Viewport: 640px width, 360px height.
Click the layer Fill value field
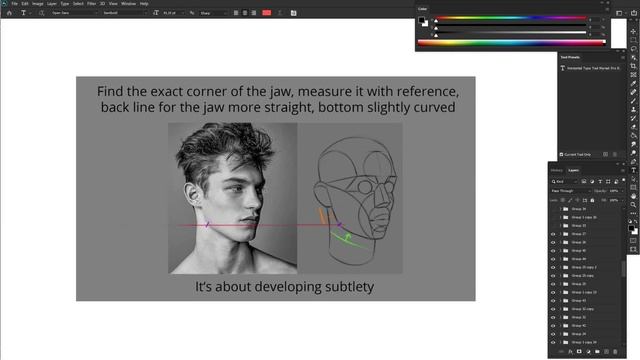coord(614,200)
